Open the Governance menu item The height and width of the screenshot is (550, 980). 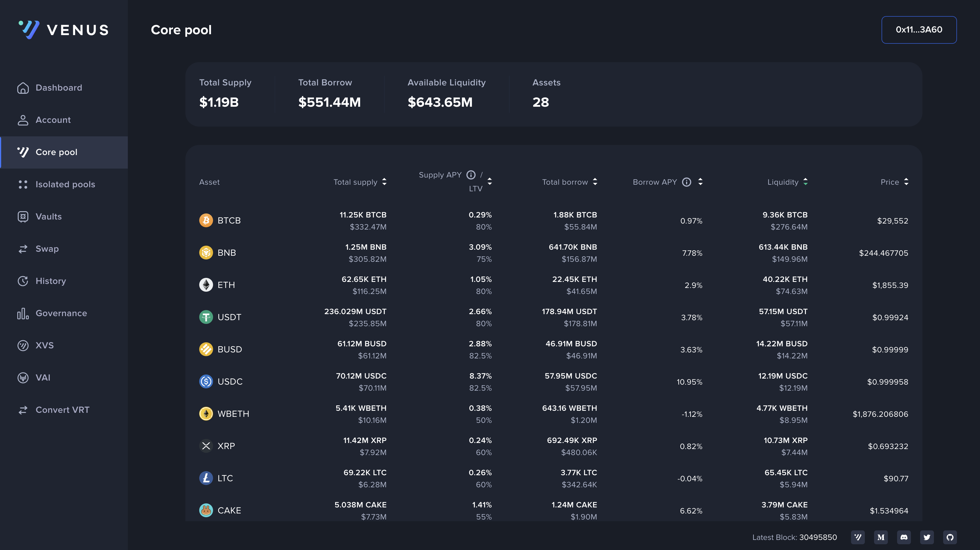tap(61, 313)
